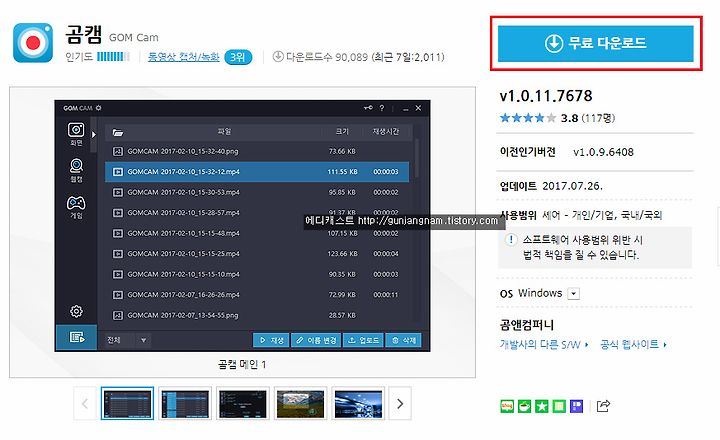Screen dimensions: 720x440
Task: Click the file list sidebar icon
Action: [x=76, y=338]
